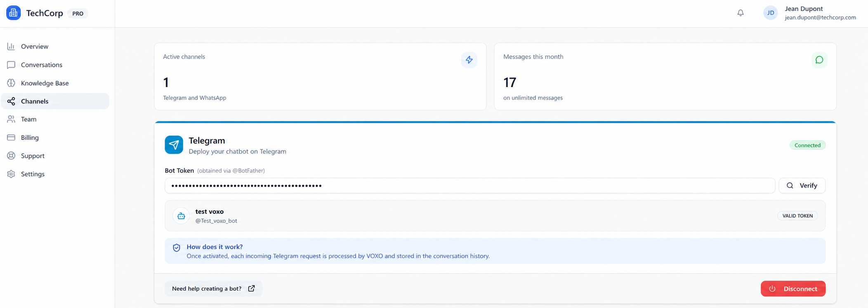Click the Telegram card heading
The width and height of the screenshot is (868, 308).
tap(207, 141)
